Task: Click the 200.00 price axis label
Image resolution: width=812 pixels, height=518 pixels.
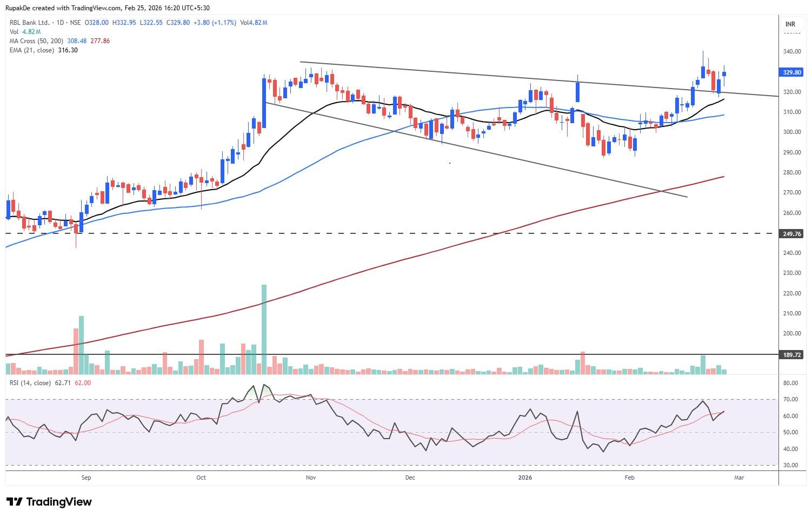Action: [x=792, y=334]
